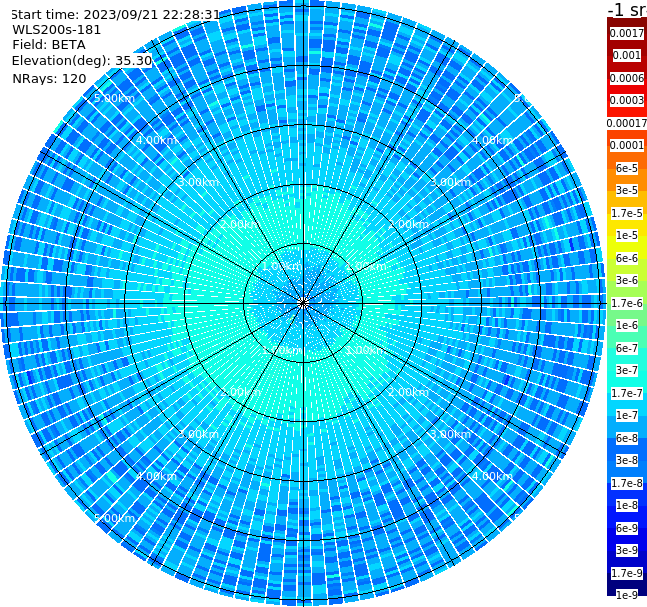Select the upper-right 4.00km ring label
Viewport: 647px width, 607px height.
coord(492,140)
